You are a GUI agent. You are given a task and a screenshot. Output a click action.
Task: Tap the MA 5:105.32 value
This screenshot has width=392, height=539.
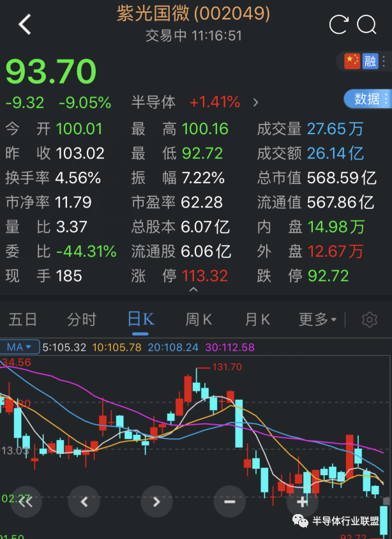[x=64, y=347]
